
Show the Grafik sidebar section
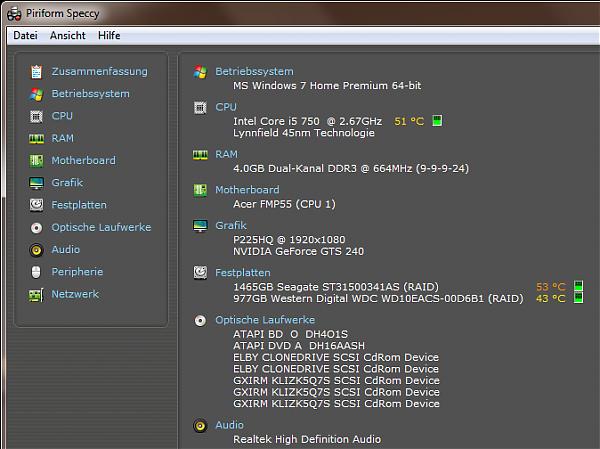pos(67,183)
